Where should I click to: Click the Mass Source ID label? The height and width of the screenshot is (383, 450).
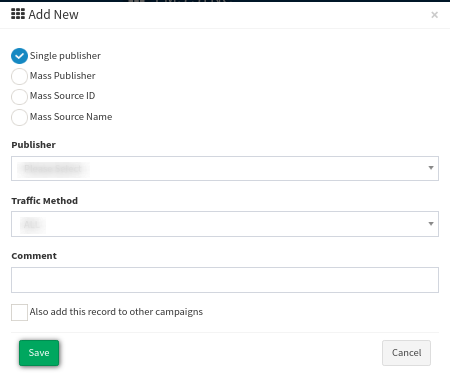63,96
